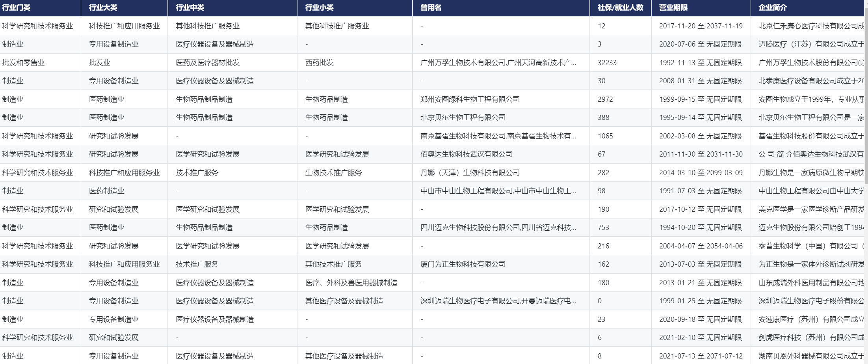
Task: Select the 剑虎医疗科技（苏州）有限公司 company intro
Action: [811, 338]
